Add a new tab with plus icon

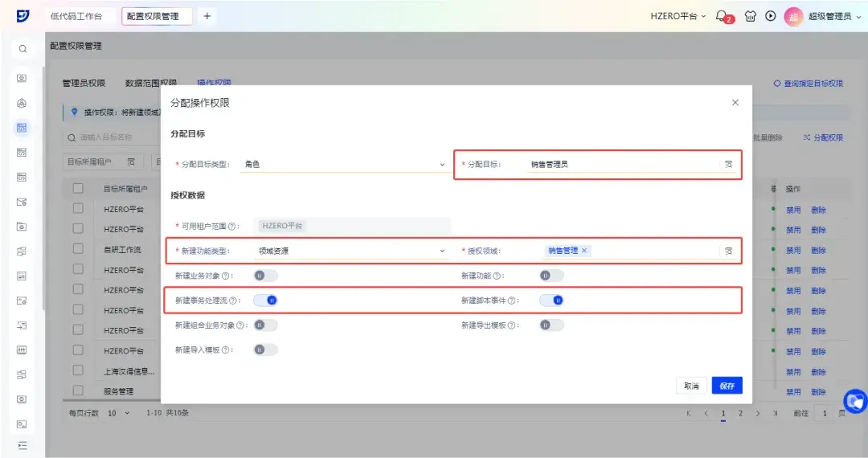pyautogui.click(x=207, y=16)
